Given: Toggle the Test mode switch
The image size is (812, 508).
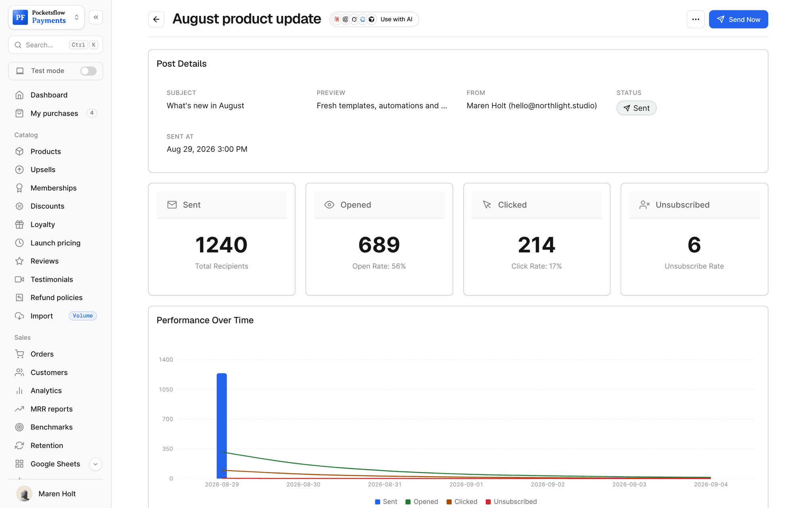Looking at the screenshot, I should pos(88,71).
